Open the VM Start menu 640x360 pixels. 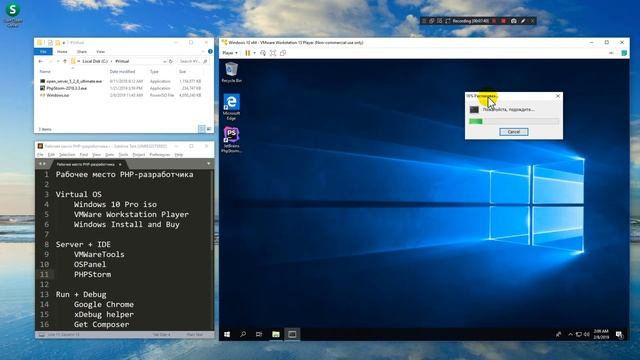(x=227, y=334)
